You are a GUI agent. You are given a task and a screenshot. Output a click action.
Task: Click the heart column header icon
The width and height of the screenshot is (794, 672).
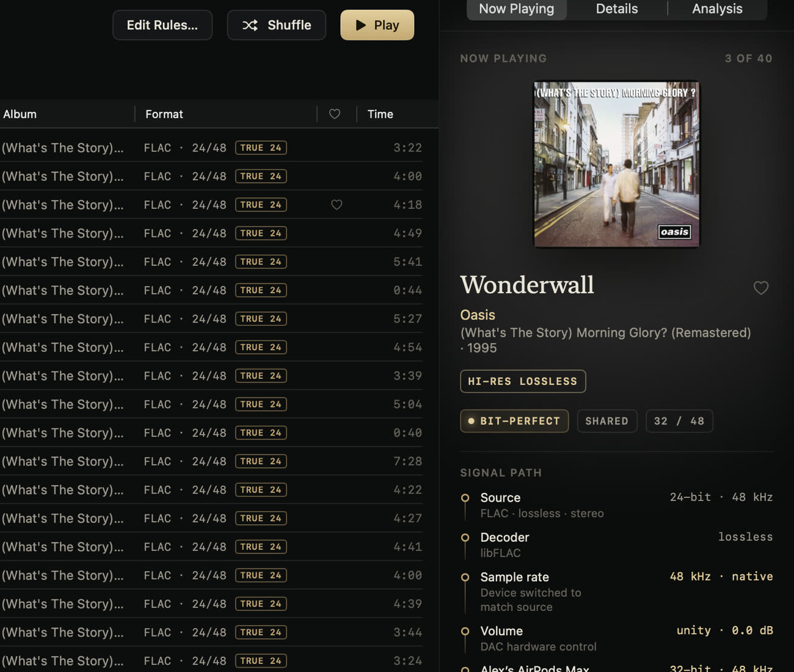335,114
